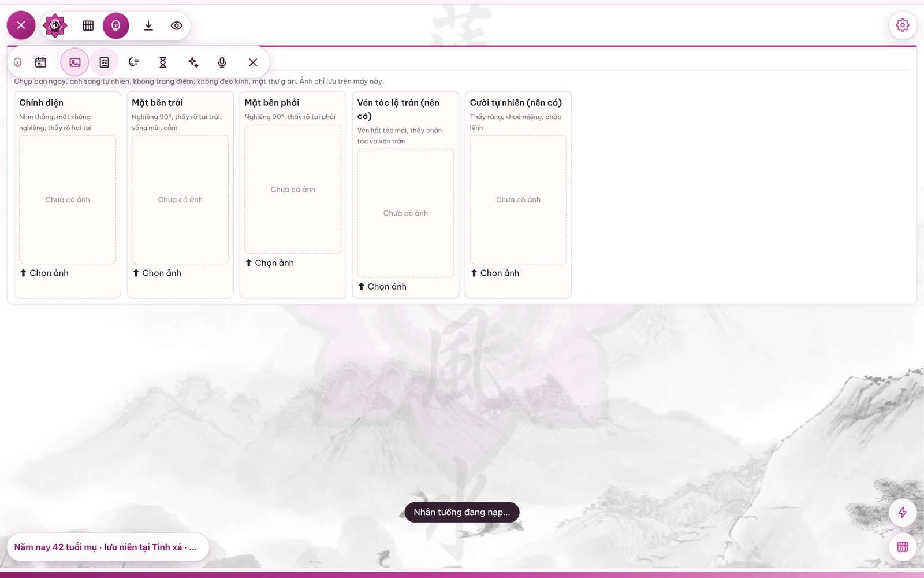Choose photo for Mặt bên trái

tap(157, 273)
